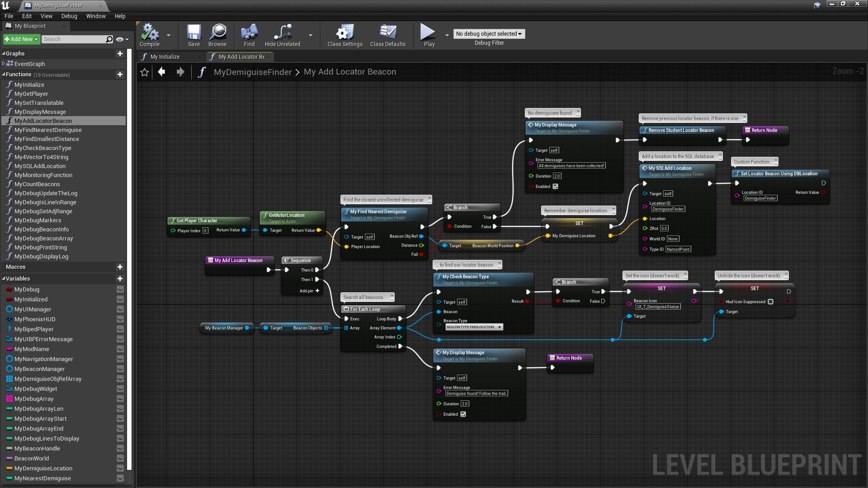Open Play options dropdown arrow
This screenshot has height=488, width=868.
pyautogui.click(x=447, y=35)
